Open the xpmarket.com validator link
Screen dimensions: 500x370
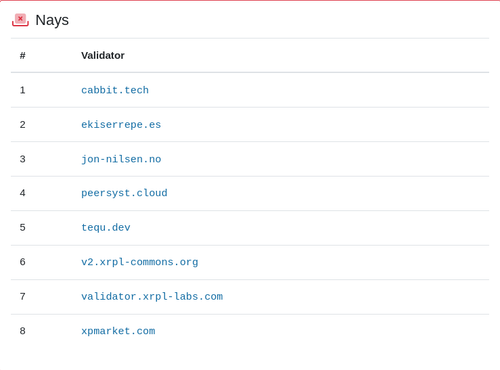[118, 331]
